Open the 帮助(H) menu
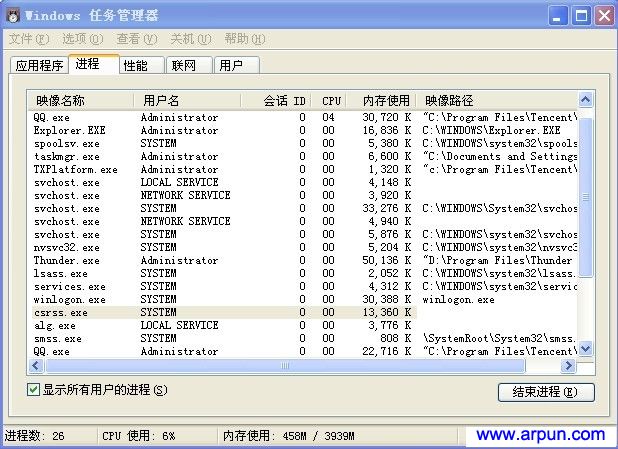 245,39
